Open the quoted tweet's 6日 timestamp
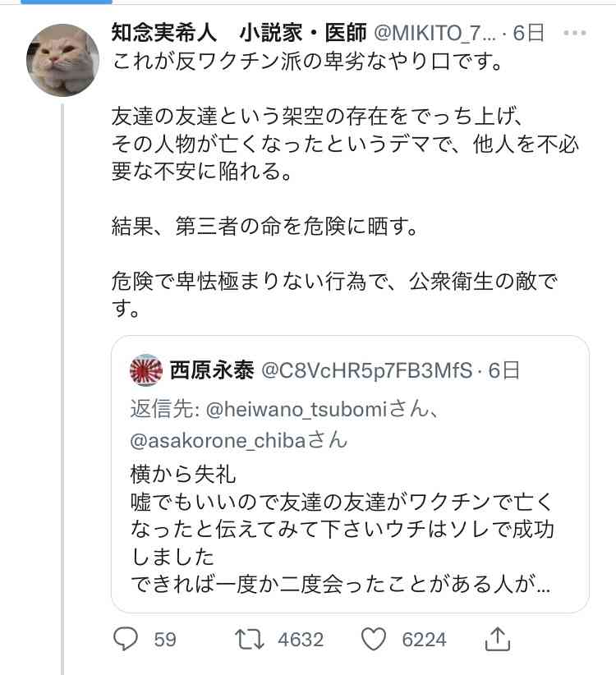Image resolution: width=616 pixels, height=675 pixels. 503,371
